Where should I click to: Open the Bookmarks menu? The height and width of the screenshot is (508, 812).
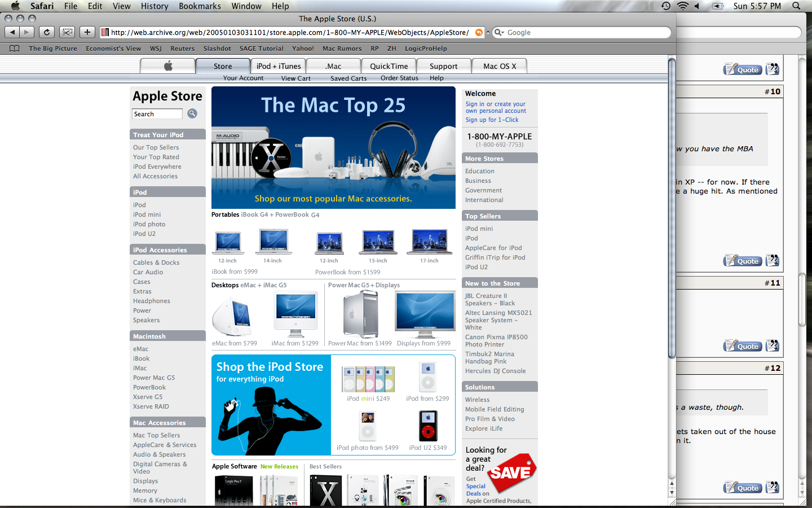coord(200,6)
